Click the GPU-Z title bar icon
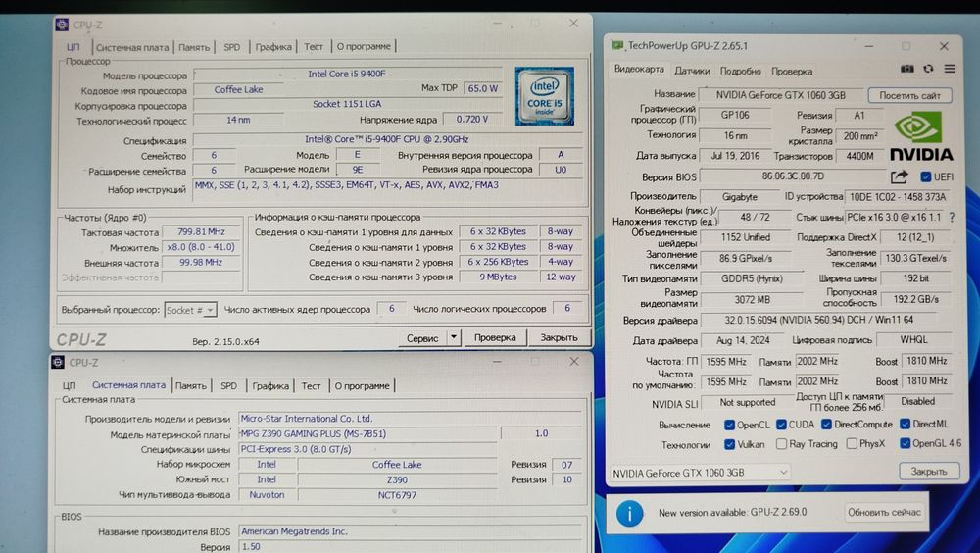This screenshot has width=980, height=553. [617, 45]
